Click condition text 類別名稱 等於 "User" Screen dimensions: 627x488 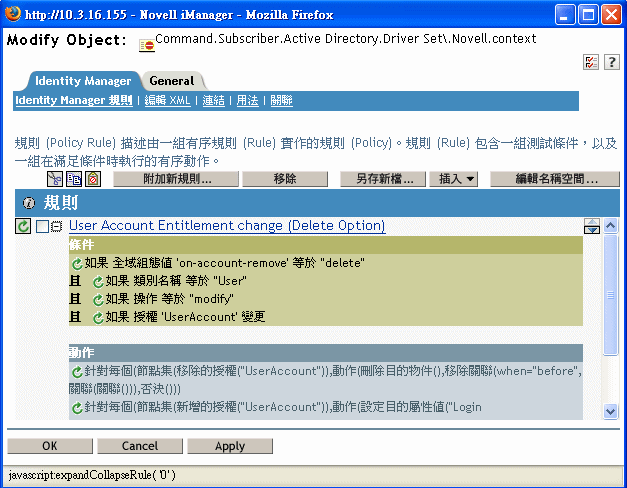[x=176, y=281]
